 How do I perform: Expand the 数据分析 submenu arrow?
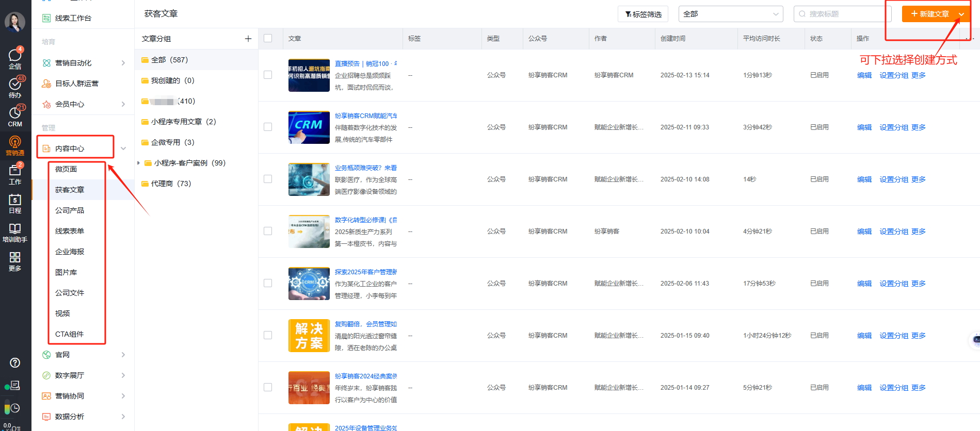pyautogui.click(x=123, y=417)
